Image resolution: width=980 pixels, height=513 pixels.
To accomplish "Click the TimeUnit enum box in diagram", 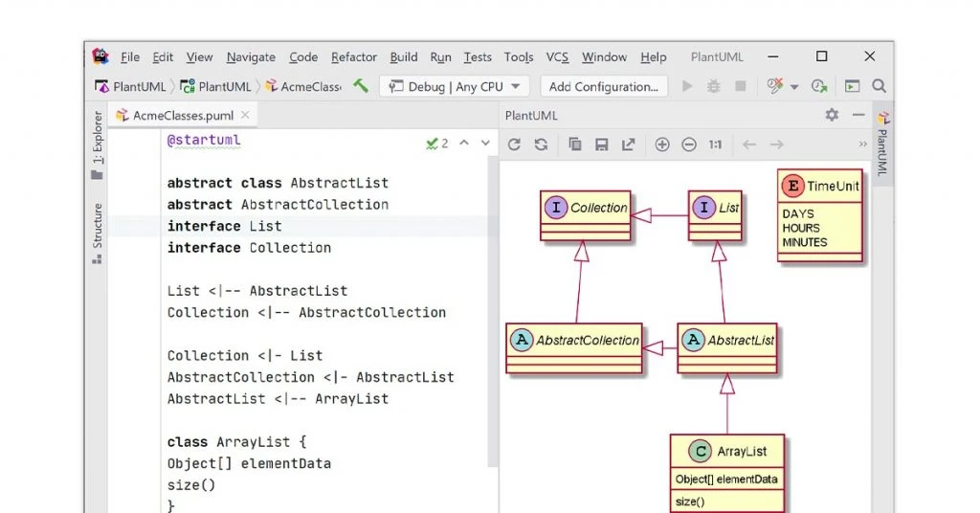I will point(820,215).
